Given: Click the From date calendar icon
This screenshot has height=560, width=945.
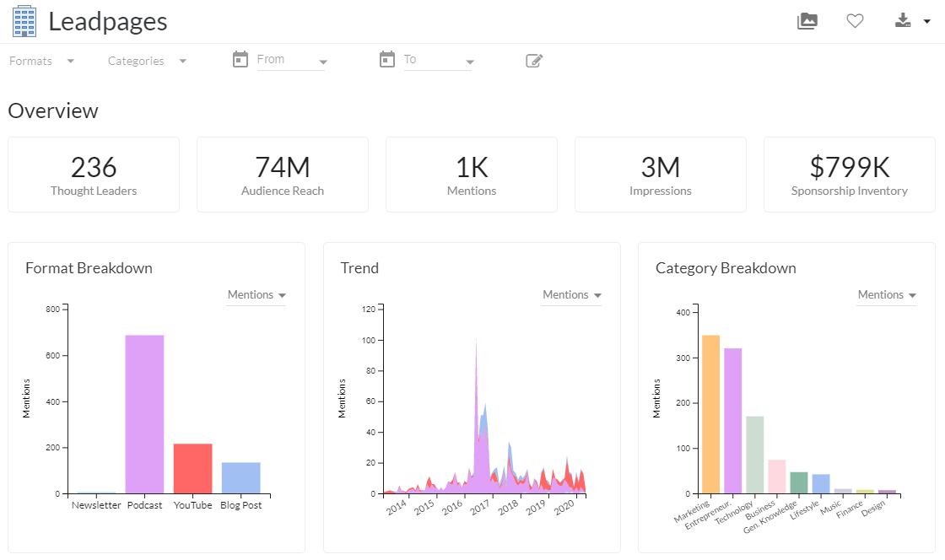Looking at the screenshot, I should [240, 60].
